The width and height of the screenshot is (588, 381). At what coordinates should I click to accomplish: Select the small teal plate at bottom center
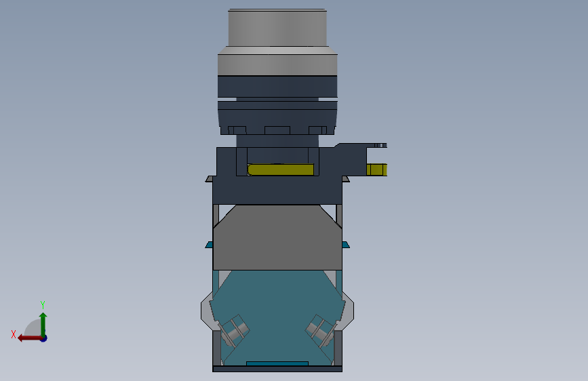pyautogui.click(x=277, y=364)
